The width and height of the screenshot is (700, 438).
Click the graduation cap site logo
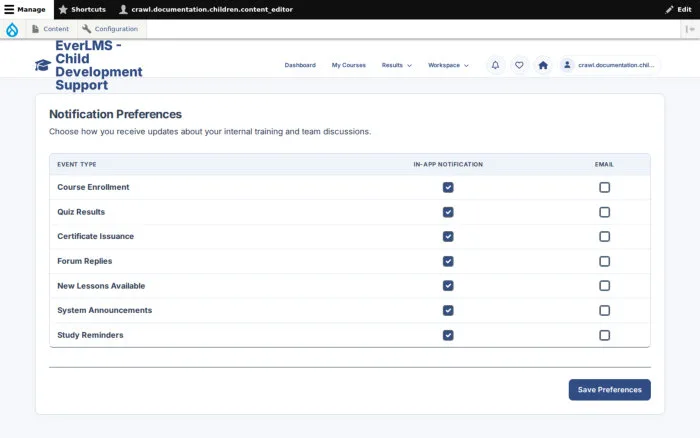[43, 65]
